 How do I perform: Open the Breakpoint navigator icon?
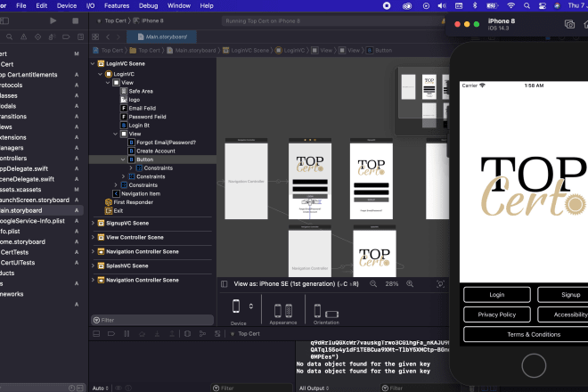pos(66,37)
